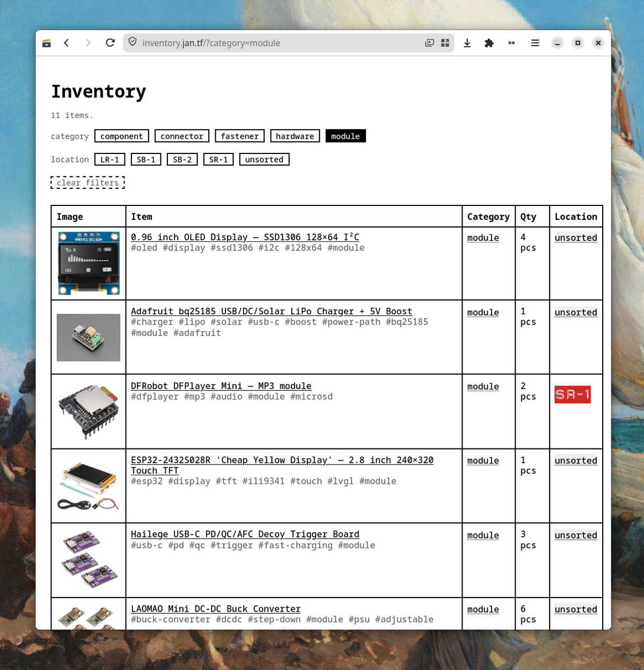Open the Adafruit bq25185 LiPo Charger item
This screenshot has height=670, width=644.
coord(272,311)
